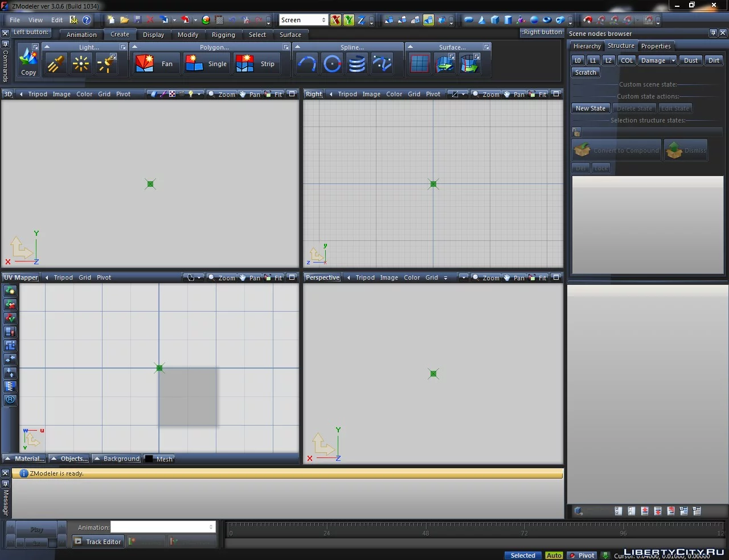Toggle the Auto status button
Screen dimensions: 729x560
click(554, 555)
